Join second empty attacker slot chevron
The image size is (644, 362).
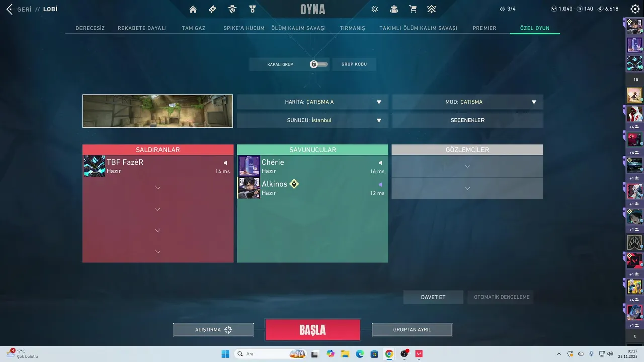pyautogui.click(x=158, y=209)
